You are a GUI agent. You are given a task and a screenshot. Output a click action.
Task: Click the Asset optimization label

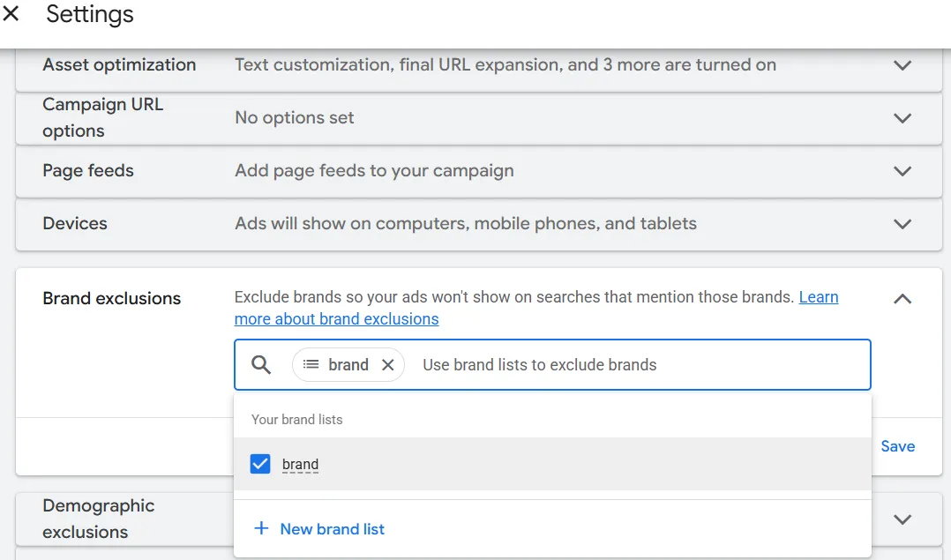[119, 65]
